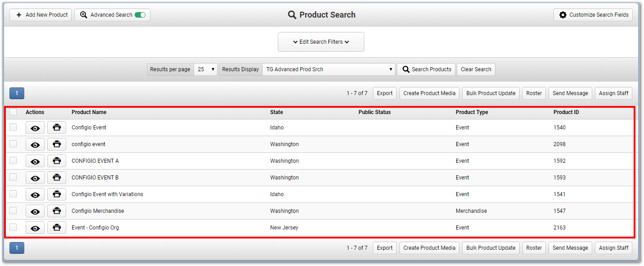Open the Results per page dropdown
Image resolution: width=644 pixels, height=266 pixels.
tap(206, 69)
